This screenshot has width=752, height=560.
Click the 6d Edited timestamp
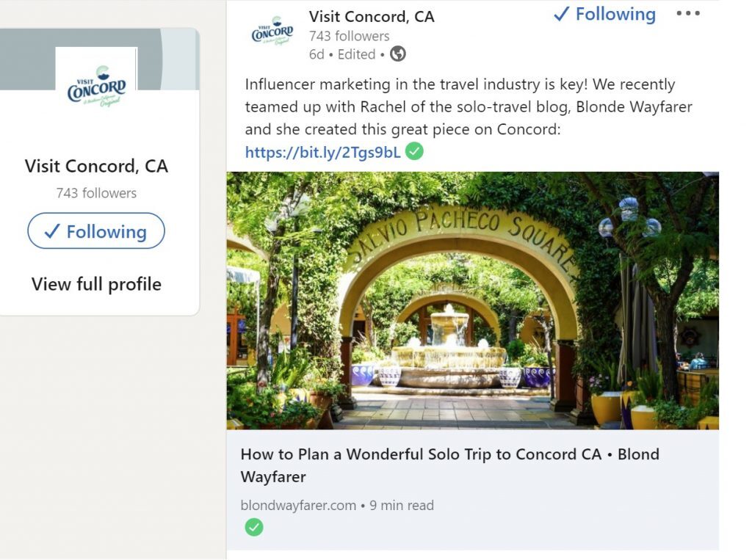click(342, 54)
